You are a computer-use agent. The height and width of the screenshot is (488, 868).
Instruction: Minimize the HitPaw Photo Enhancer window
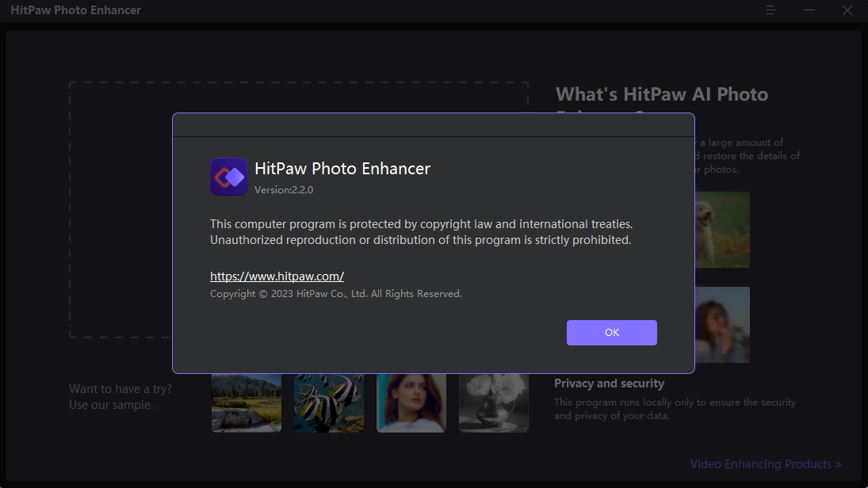(809, 10)
